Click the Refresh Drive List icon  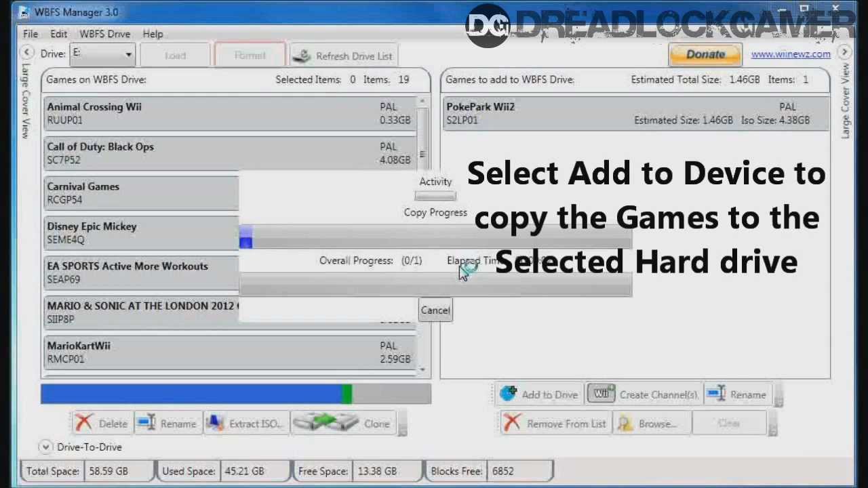pyautogui.click(x=303, y=56)
